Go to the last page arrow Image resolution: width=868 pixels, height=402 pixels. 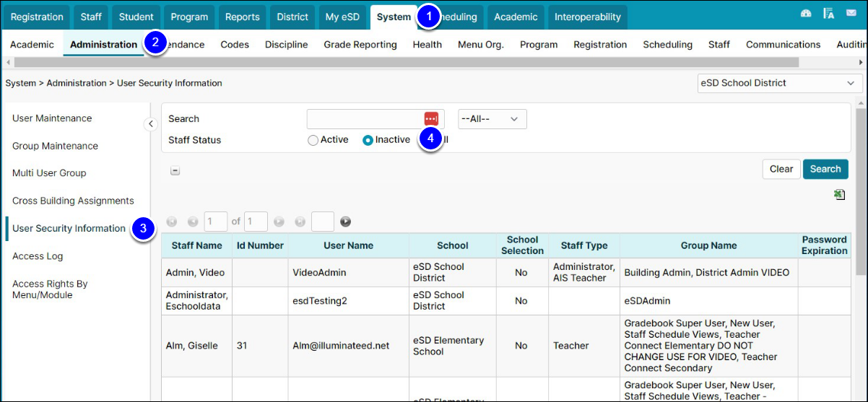click(300, 222)
